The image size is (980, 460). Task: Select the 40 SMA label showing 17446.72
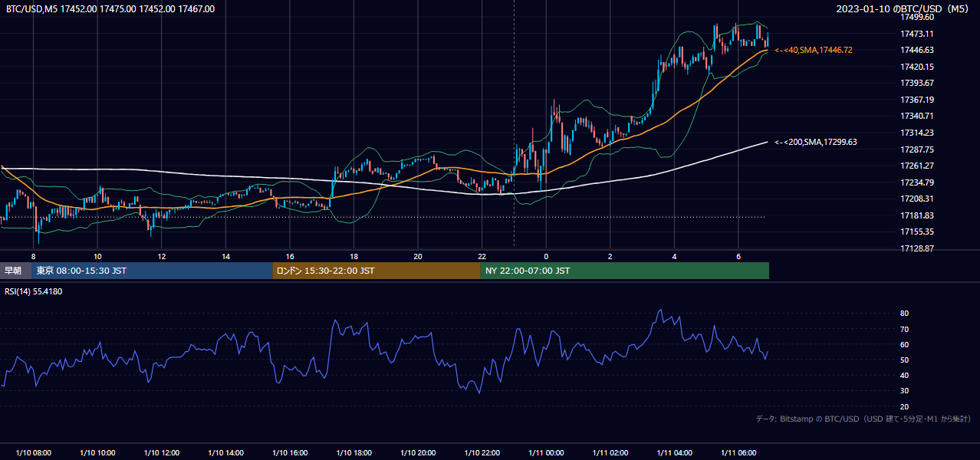pyautogui.click(x=814, y=50)
